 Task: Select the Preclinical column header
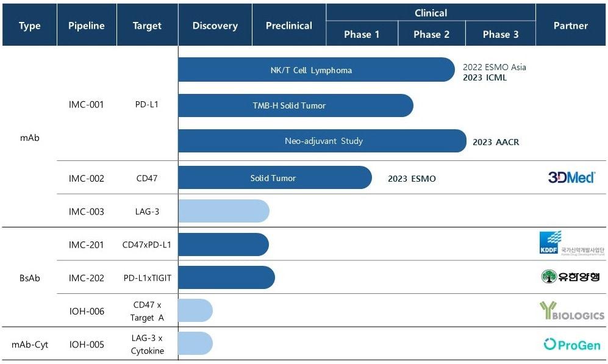pyautogui.click(x=288, y=26)
